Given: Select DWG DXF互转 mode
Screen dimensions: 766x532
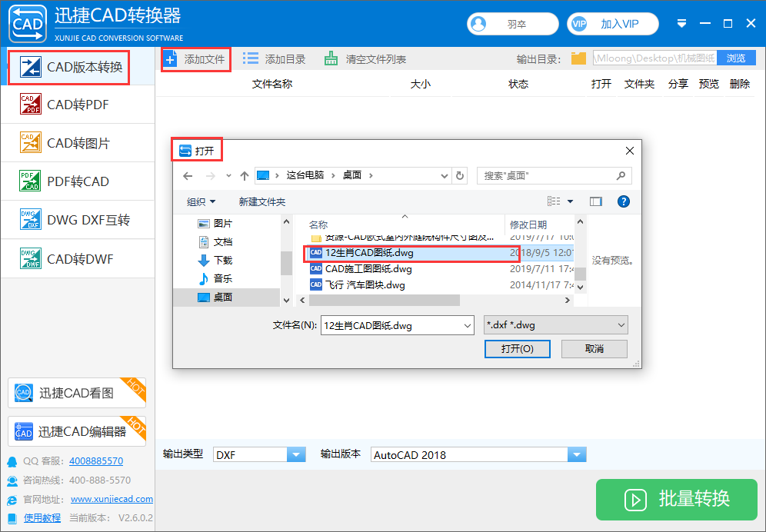Looking at the screenshot, I should click(78, 220).
